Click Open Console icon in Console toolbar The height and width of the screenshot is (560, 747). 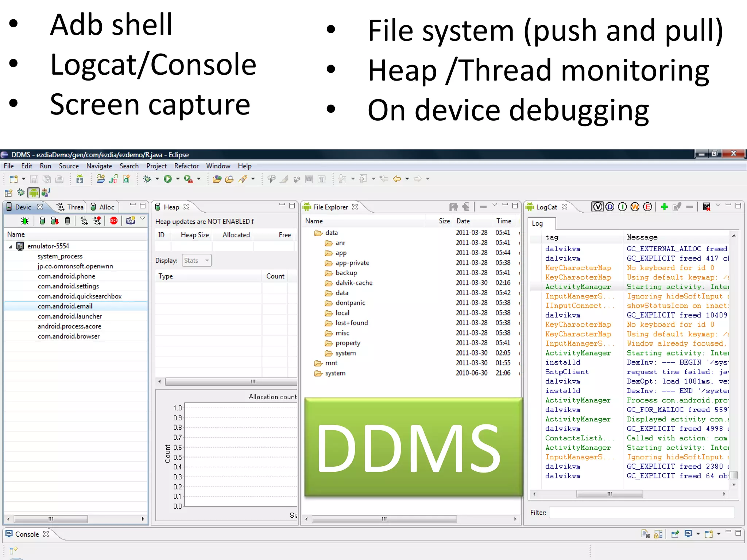[709, 534]
